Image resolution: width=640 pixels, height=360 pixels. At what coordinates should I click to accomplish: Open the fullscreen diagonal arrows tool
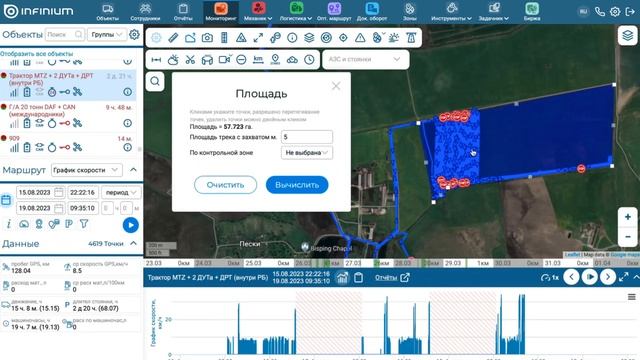click(x=258, y=38)
